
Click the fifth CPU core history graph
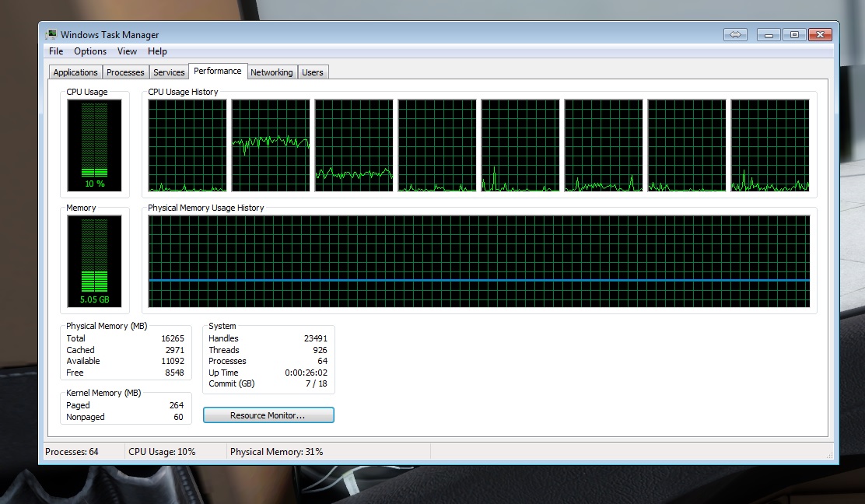520,145
